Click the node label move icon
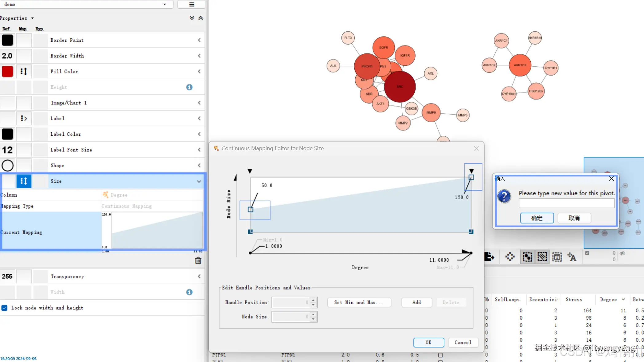This screenshot has height=362, width=644. coord(572,257)
